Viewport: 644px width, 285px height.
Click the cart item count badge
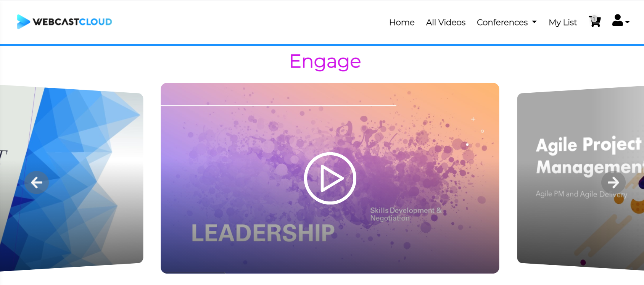(x=593, y=18)
